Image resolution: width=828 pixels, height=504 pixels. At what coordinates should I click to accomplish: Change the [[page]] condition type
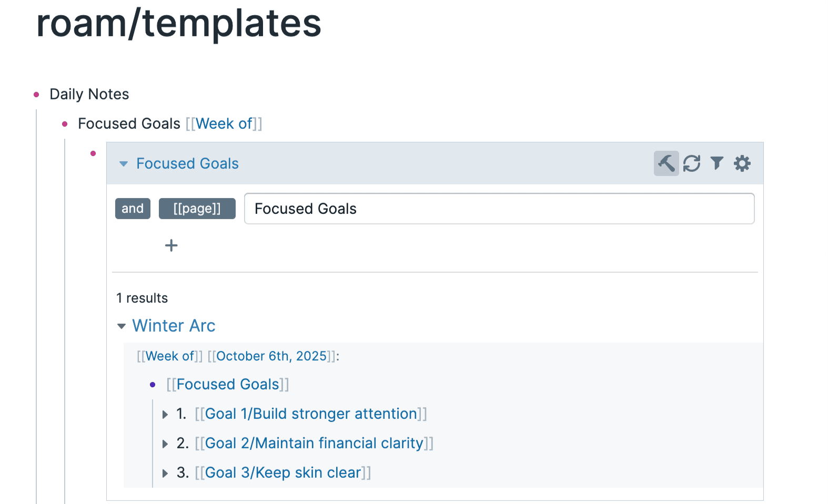(197, 209)
